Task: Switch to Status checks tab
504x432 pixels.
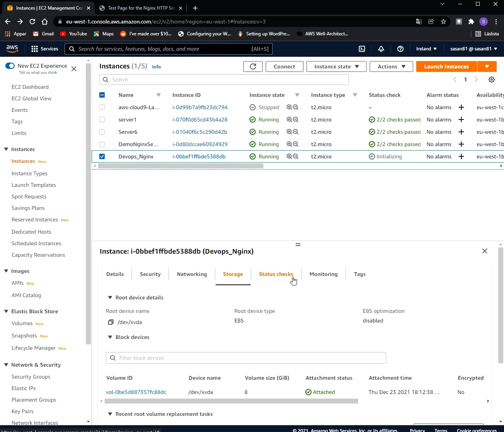Action: (276, 274)
